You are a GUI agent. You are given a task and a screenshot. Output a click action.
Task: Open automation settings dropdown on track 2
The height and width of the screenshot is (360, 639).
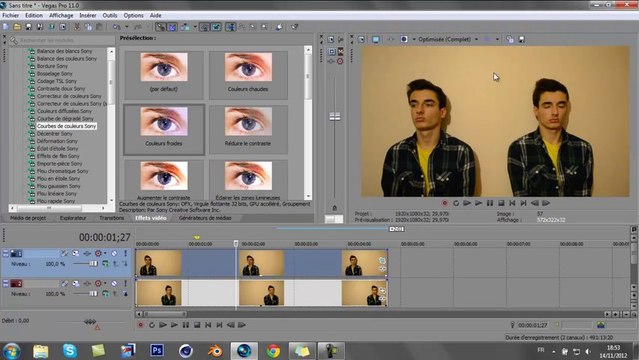[x=105, y=283]
